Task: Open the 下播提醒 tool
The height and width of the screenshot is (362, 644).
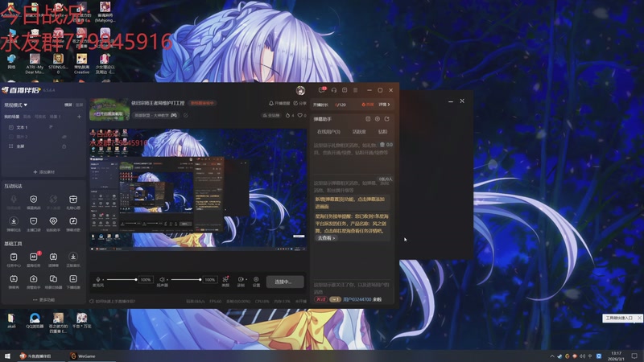Action: pyautogui.click(x=73, y=282)
